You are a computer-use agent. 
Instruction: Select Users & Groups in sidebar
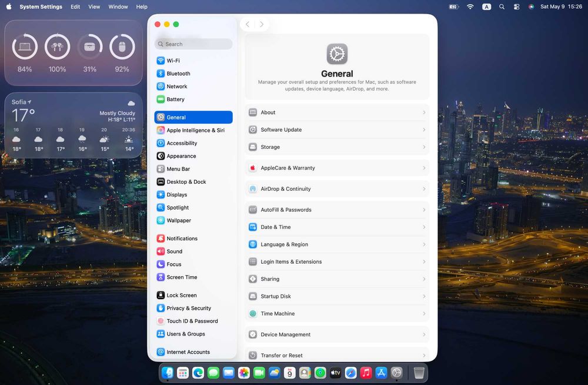click(193, 334)
